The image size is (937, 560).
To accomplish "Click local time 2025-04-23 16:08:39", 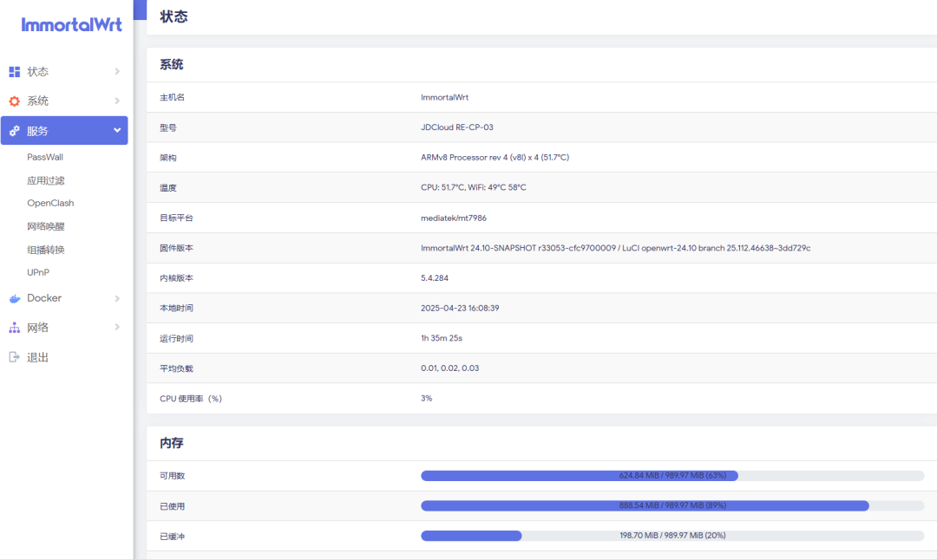I will tap(460, 308).
